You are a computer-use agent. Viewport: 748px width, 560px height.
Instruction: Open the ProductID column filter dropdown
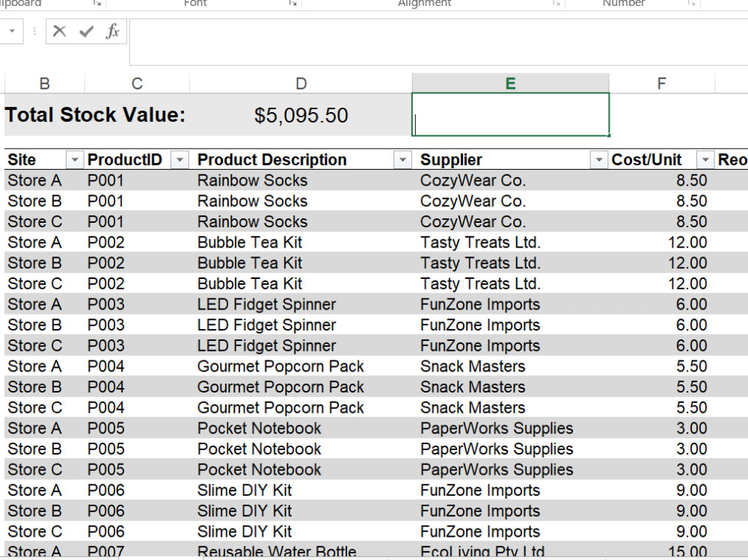pos(180,160)
